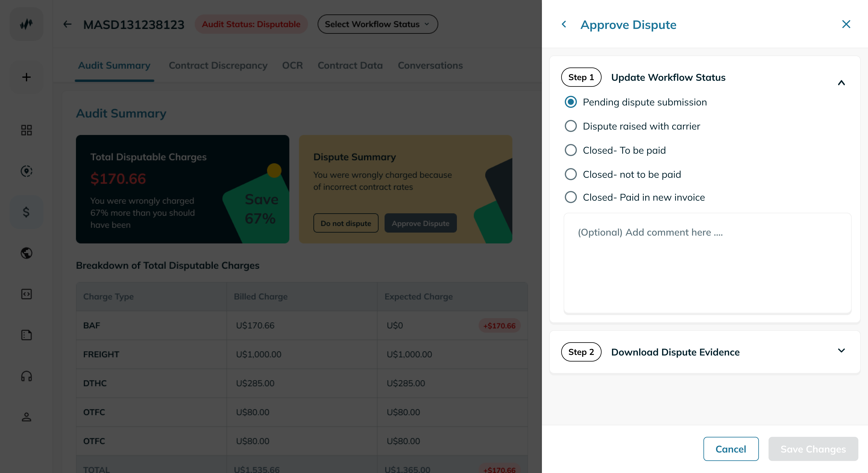Open the document notes icon in sidebar
Image resolution: width=868 pixels, height=473 pixels.
pos(26,335)
